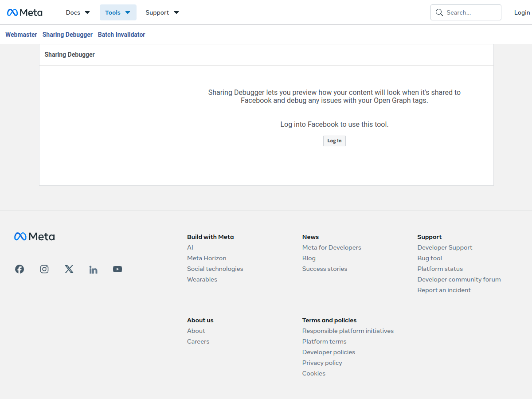
Task: Open the AI footer link
Action: click(x=190, y=247)
